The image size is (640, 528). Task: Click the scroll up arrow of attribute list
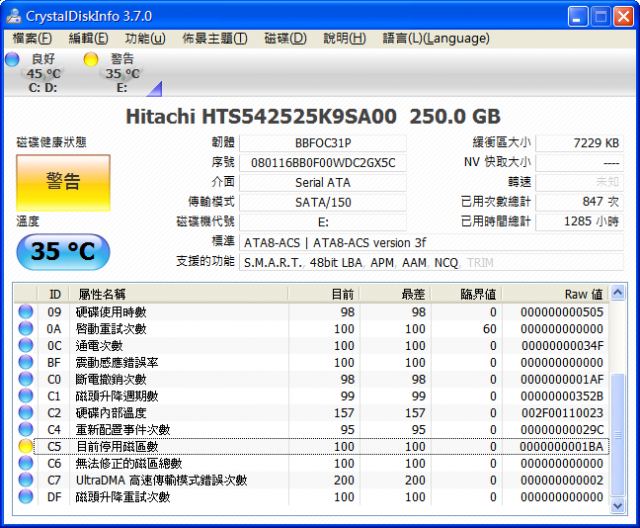(618, 292)
